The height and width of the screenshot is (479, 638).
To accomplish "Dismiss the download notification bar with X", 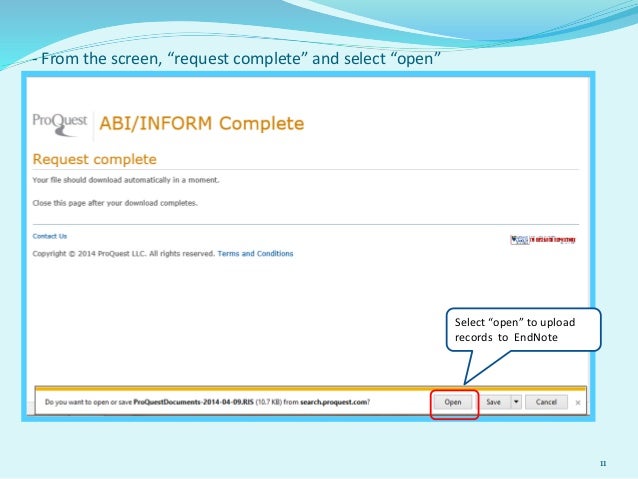I will point(578,402).
